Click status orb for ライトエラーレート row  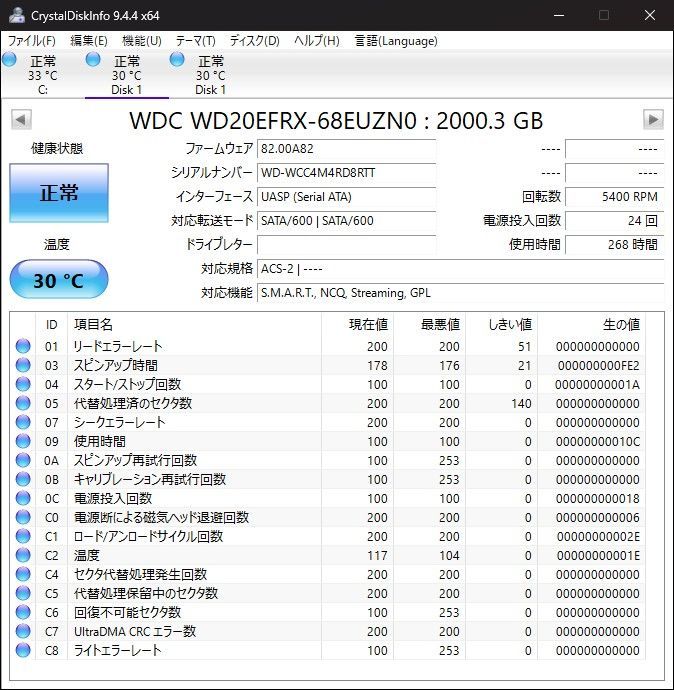pos(23,650)
